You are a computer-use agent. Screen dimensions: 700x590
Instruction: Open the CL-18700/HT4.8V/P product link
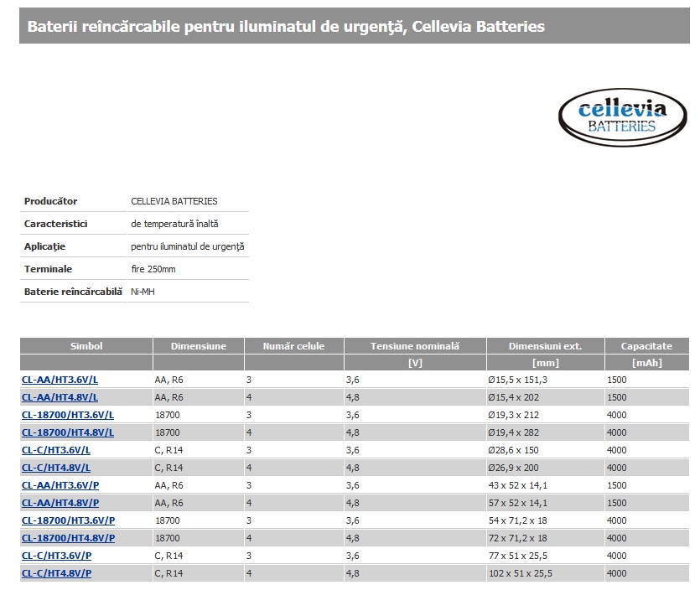pos(68,538)
